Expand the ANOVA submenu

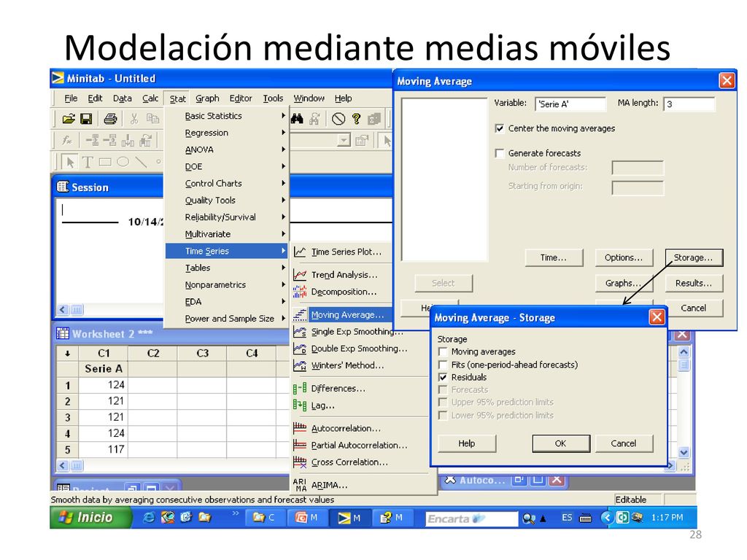(227, 149)
